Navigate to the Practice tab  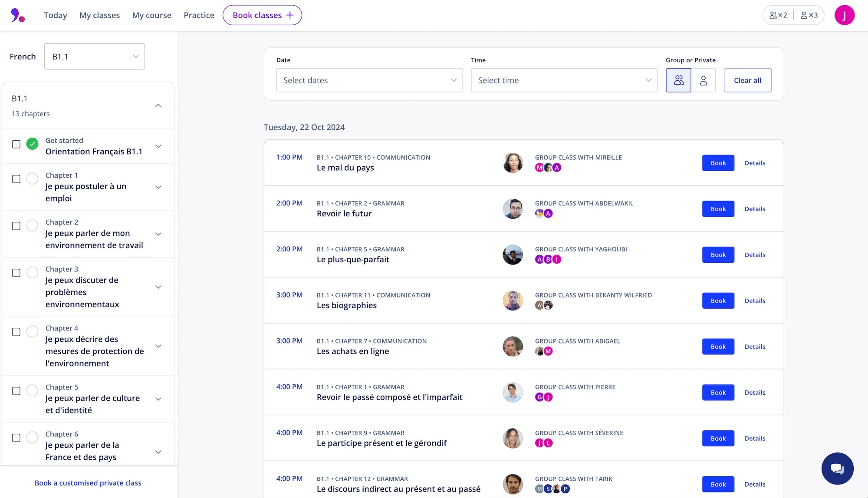click(199, 15)
